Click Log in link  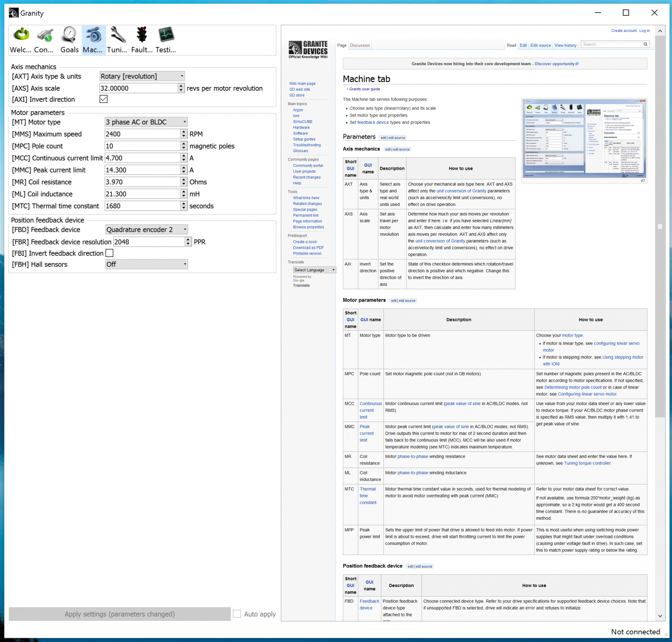pos(644,31)
